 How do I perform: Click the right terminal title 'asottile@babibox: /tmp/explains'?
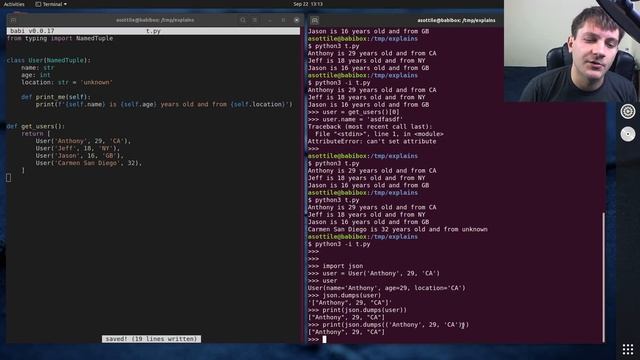[x=456, y=20]
